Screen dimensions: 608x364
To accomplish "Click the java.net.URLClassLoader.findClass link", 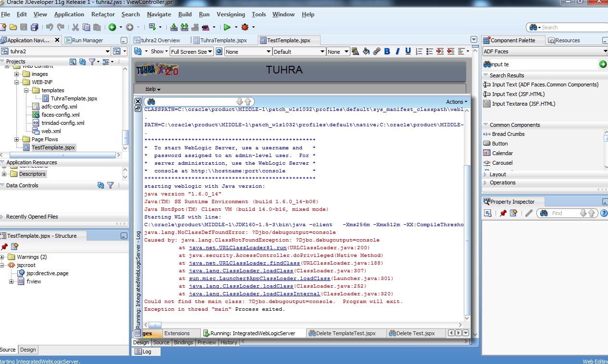I will pos(245,263).
